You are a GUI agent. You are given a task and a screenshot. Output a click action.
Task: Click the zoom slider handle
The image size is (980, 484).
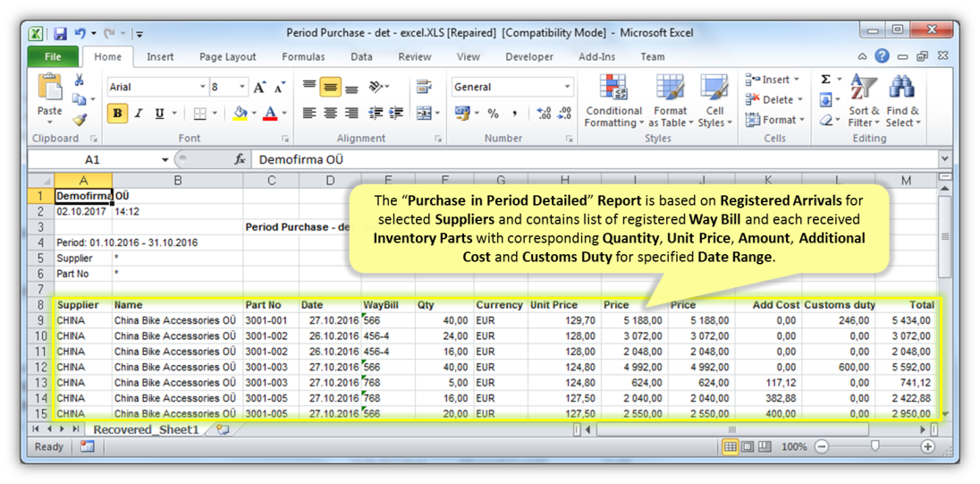click(875, 446)
